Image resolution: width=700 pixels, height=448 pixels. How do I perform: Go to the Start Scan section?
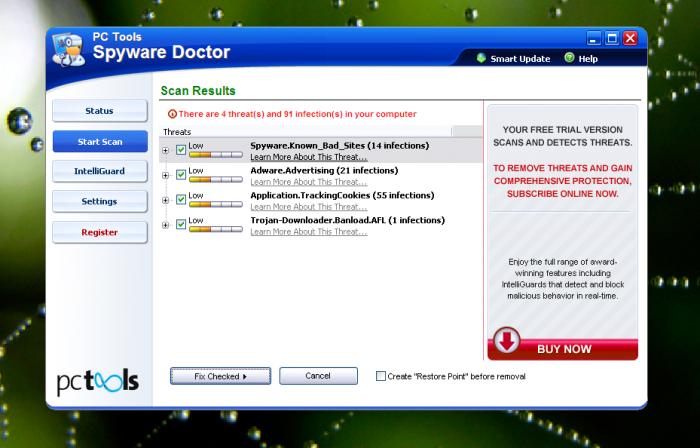[x=100, y=141]
